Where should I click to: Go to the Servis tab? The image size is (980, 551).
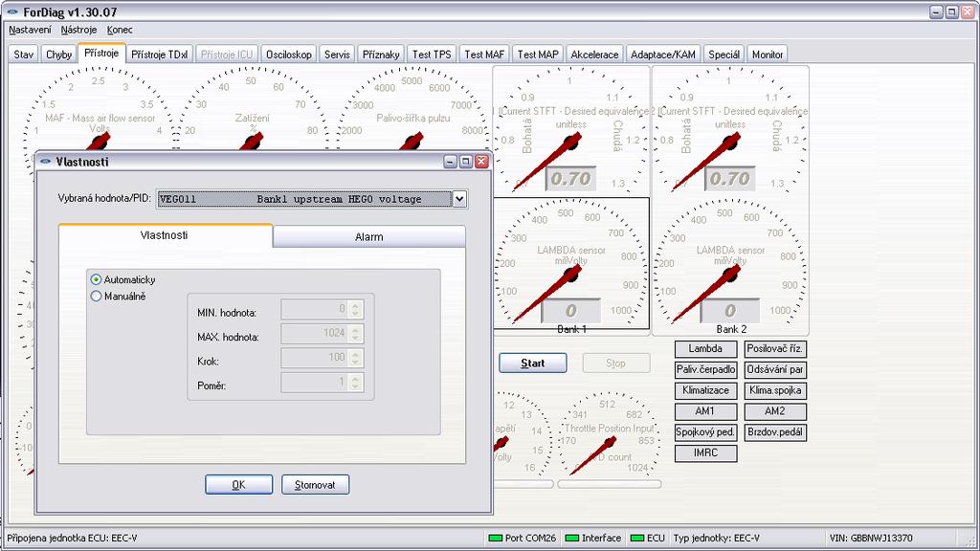click(x=337, y=55)
